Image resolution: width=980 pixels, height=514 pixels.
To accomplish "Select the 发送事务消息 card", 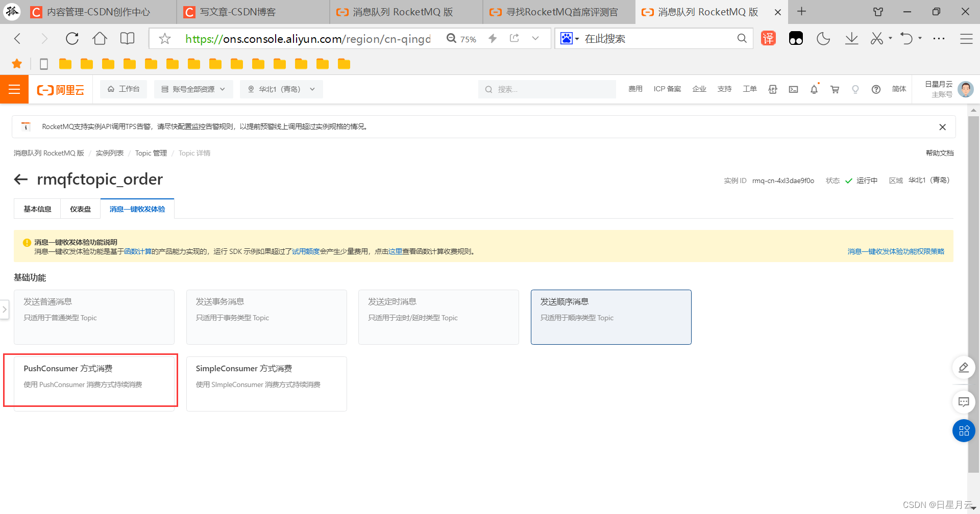I will coord(266,317).
